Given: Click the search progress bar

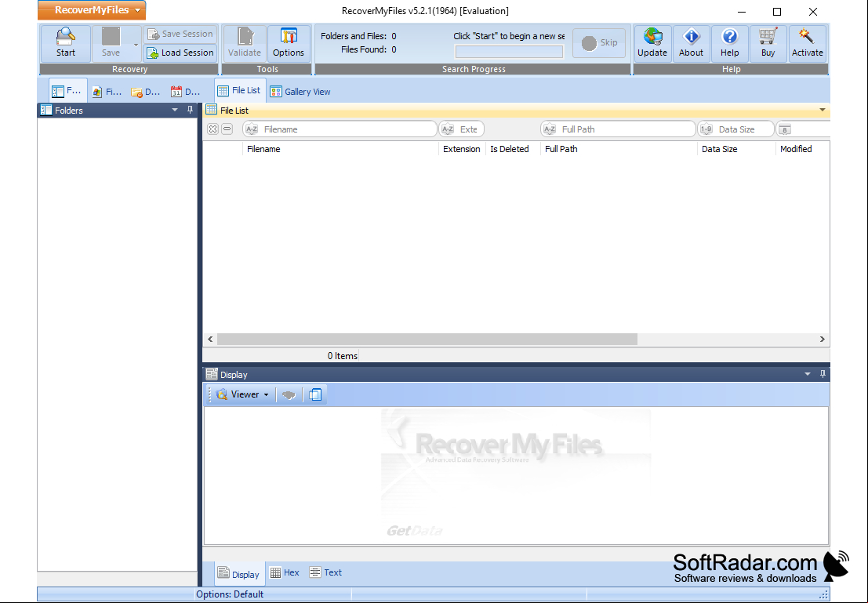Looking at the screenshot, I should point(509,52).
